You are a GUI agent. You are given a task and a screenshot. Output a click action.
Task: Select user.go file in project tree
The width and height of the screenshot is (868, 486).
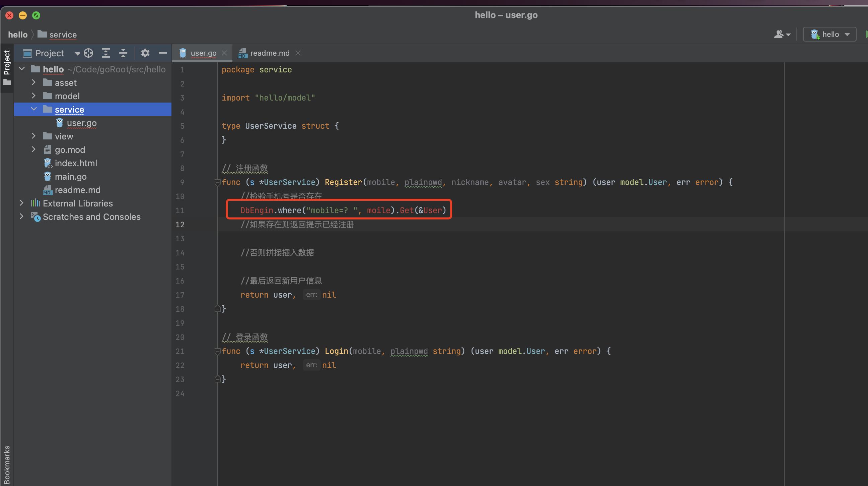tap(82, 123)
